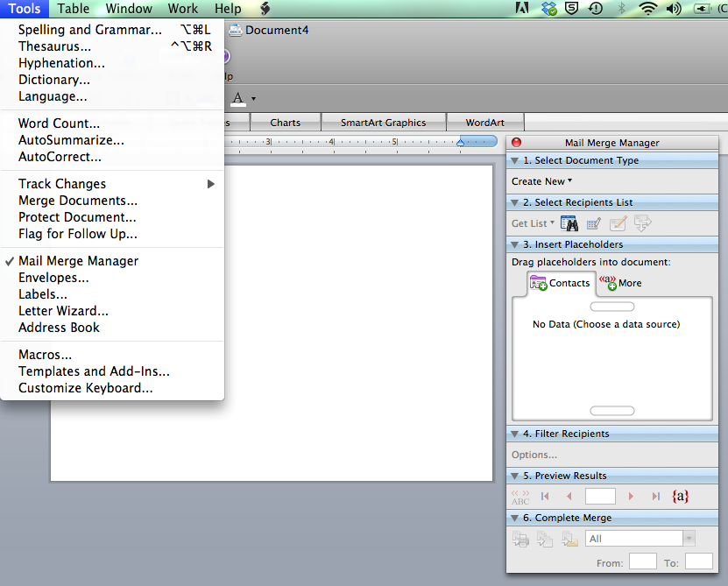
Task: Collapse the Select Document Type section
Action: click(x=515, y=160)
